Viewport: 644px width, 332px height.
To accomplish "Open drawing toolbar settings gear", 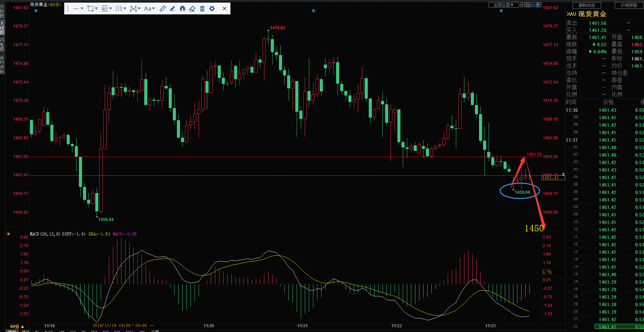I will click(212, 8).
